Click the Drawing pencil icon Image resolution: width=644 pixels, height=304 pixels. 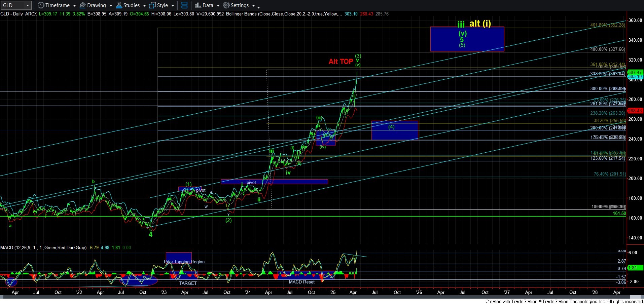pos(82,5)
